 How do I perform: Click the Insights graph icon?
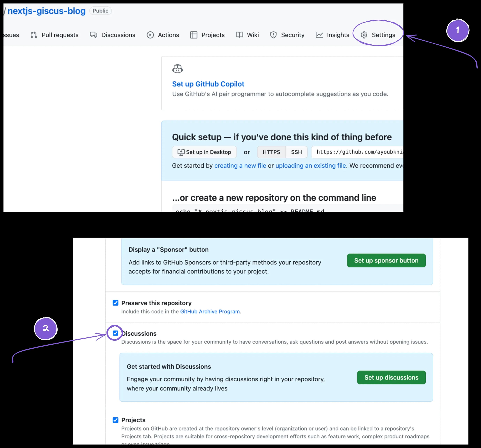click(319, 35)
